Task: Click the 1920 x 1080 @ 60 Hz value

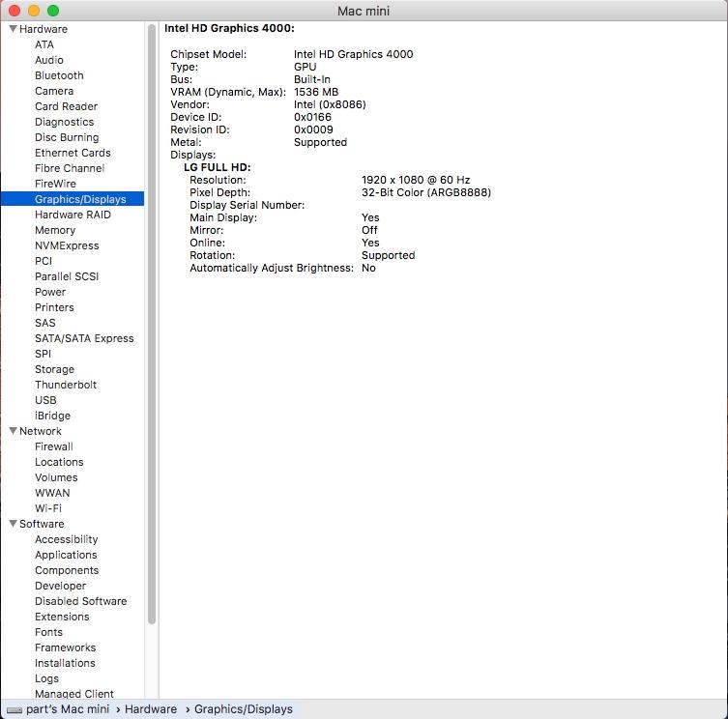Action: (416, 180)
